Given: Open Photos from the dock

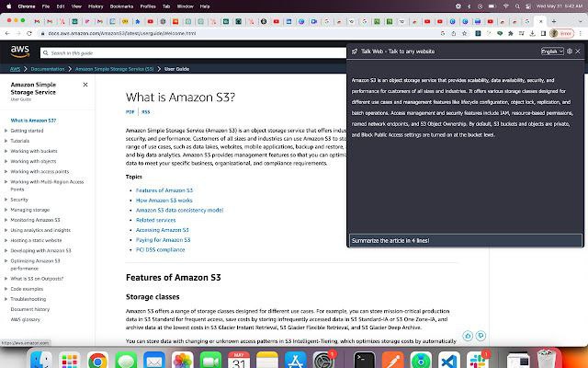Looking at the screenshot, I should (182, 361).
